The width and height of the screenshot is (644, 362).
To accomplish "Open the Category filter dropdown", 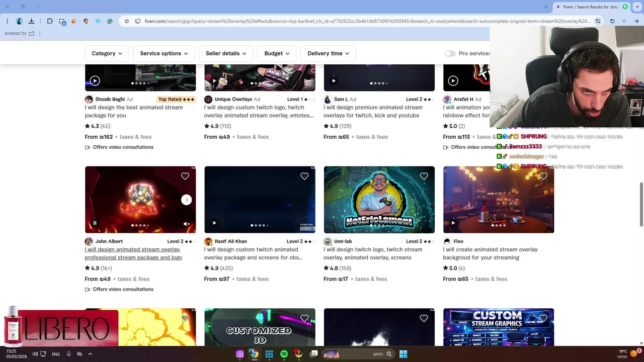I will [x=107, y=53].
